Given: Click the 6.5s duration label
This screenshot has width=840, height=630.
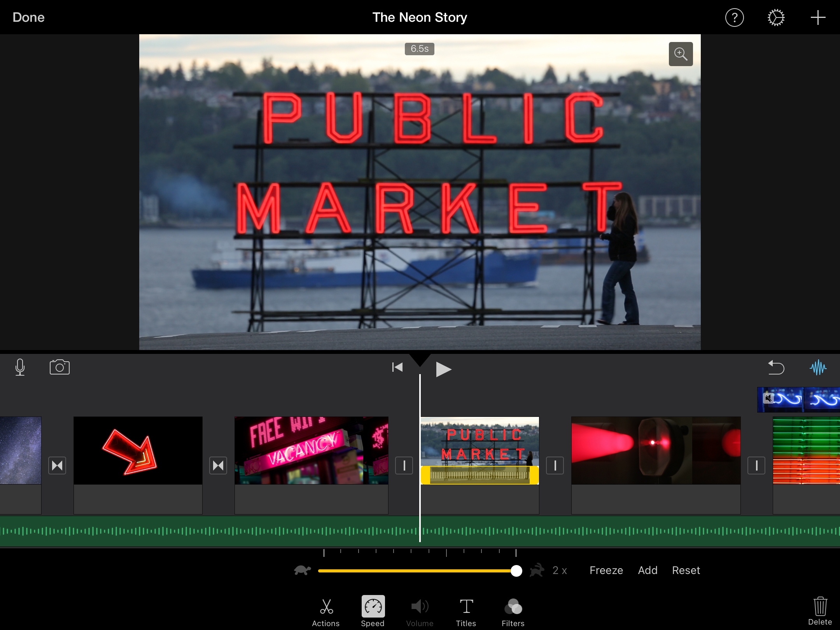Looking at the screenshot, I should coord(420,49).
